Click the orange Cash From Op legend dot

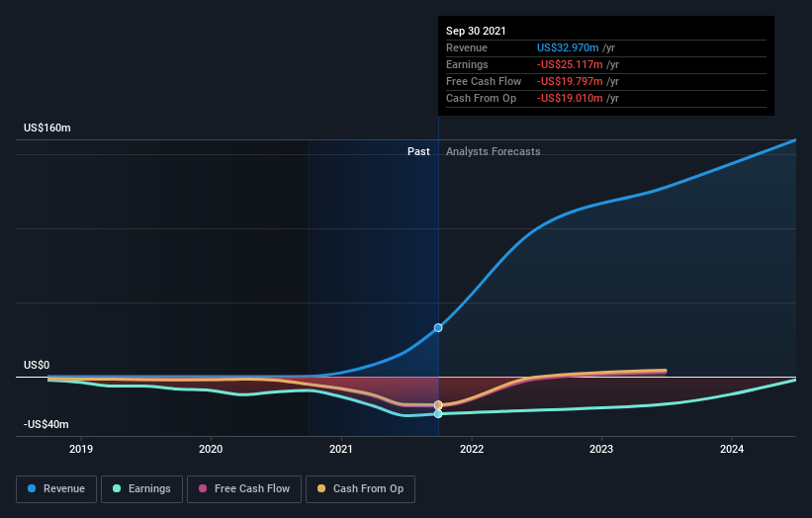(321, 488)
